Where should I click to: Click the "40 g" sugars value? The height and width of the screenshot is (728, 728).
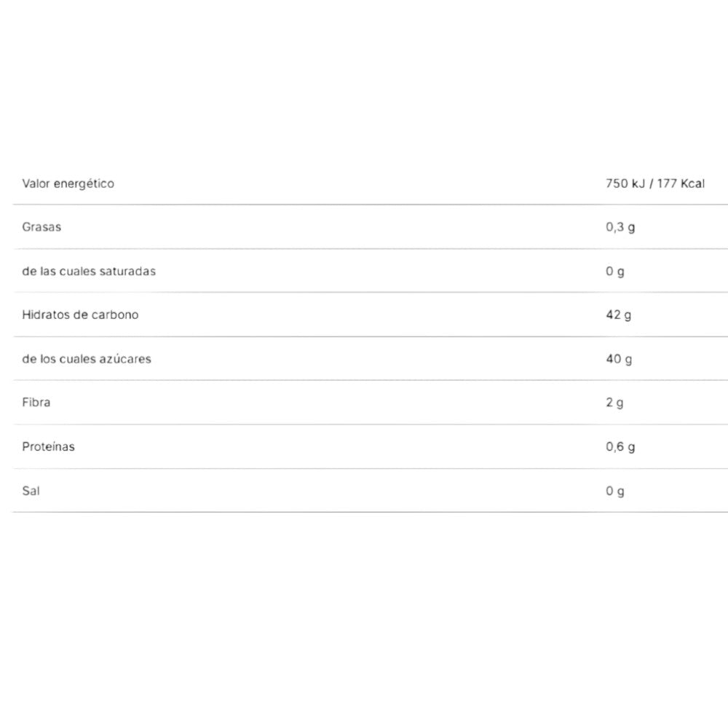(x=619, y=359)
